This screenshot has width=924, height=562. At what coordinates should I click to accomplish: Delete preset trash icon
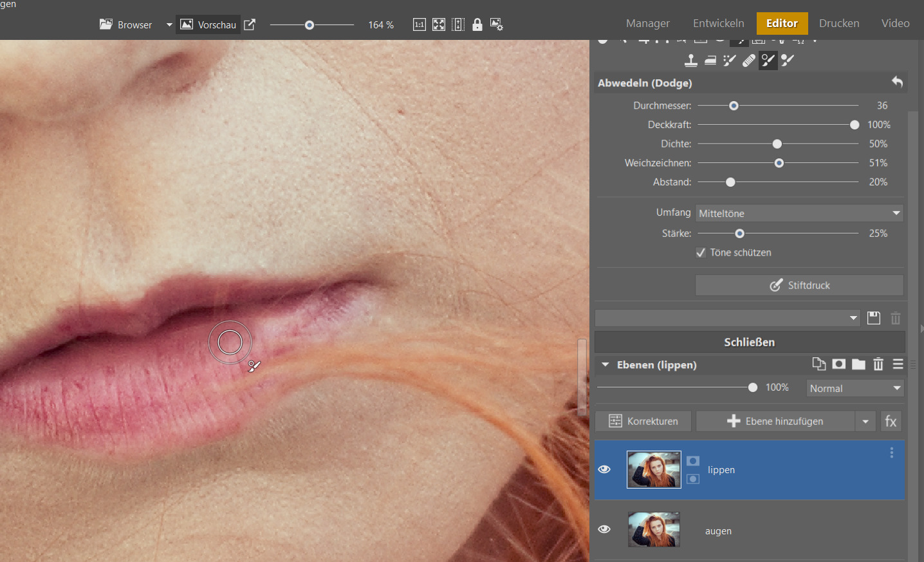click(x=896, y=318)
